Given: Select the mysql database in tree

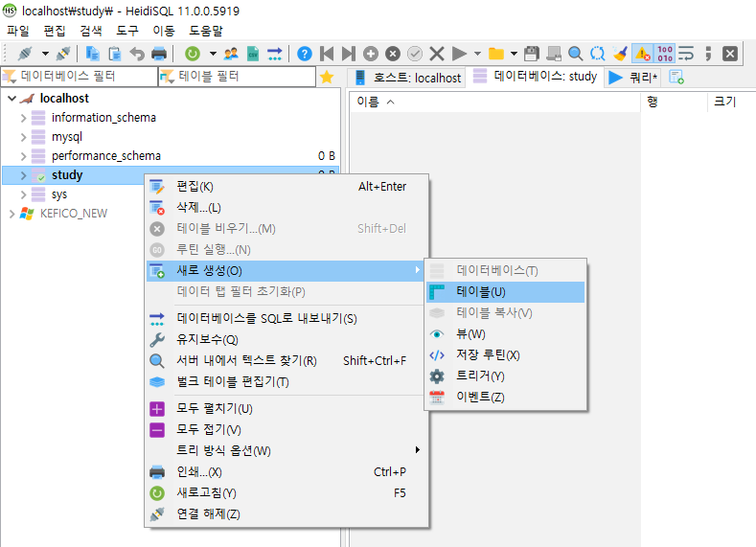Looking at the screenshot, I should click(x=67, y=137).
